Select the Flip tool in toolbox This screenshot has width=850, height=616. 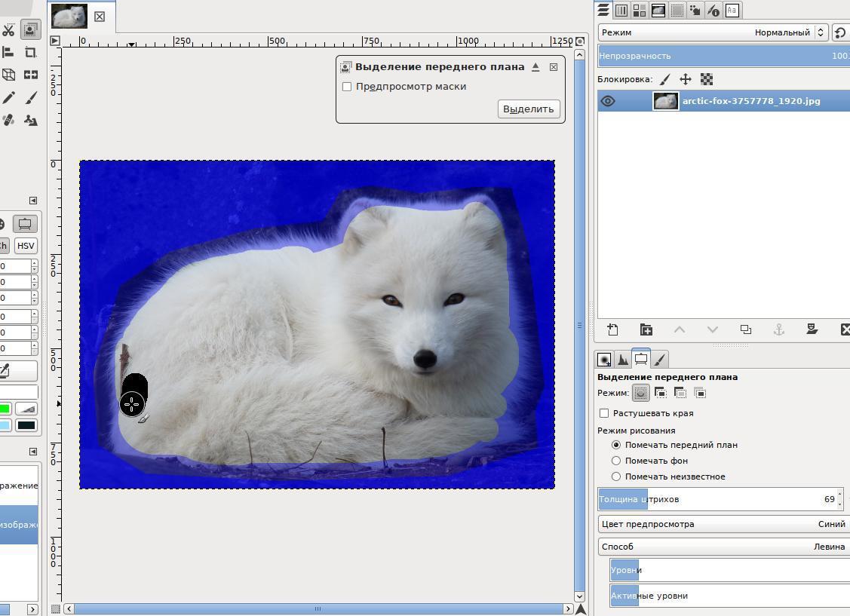(x=31, y=75)
